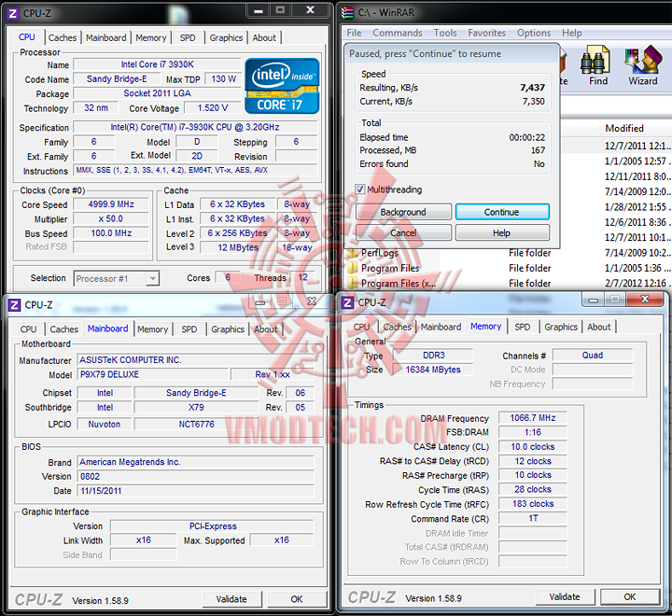Viewport: 672px width, 616px height.
Task: Click the CPU-Z icon in Mainboard window title
Action: (x=14, y=305)
